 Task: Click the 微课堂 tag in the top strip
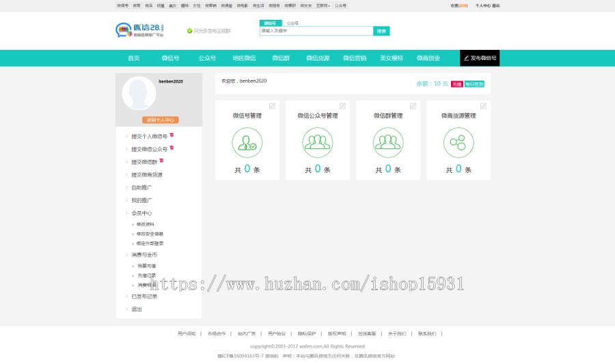pos(227,5)
